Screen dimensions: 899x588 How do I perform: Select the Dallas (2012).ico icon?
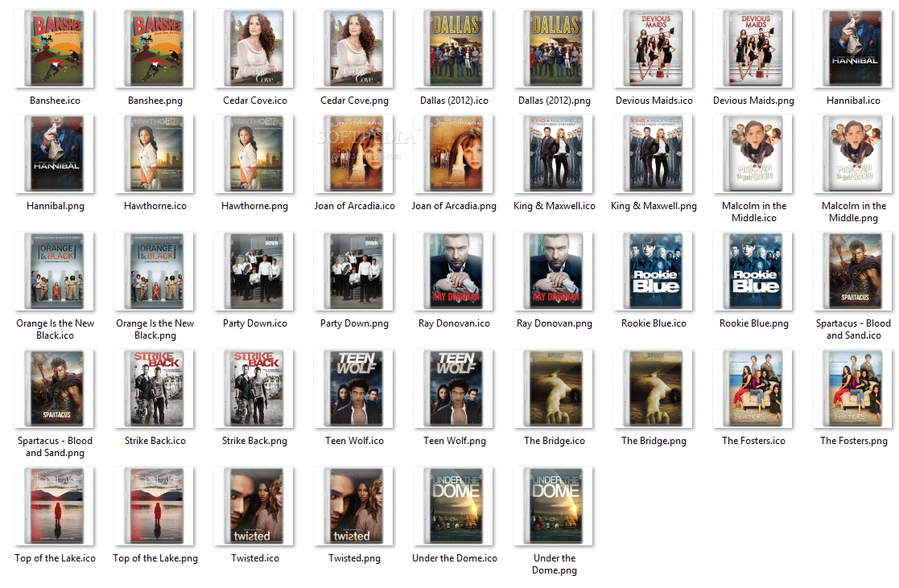(453, 48)
